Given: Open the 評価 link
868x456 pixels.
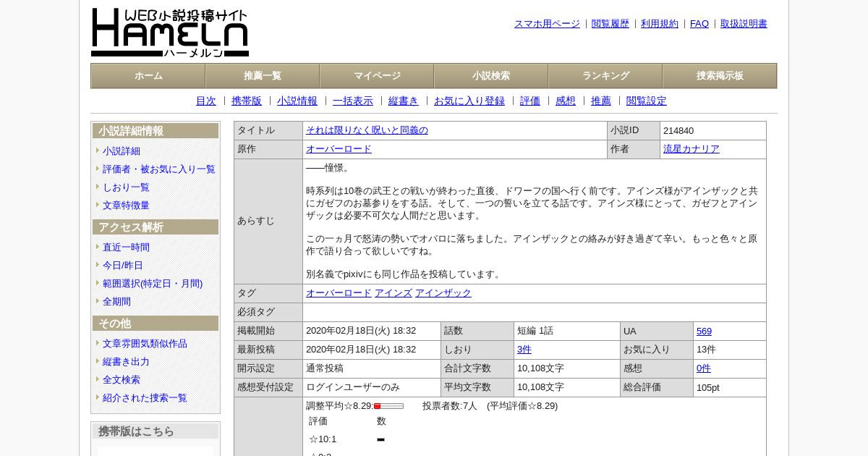Looking at the screenshot, I should click(530, 101).
